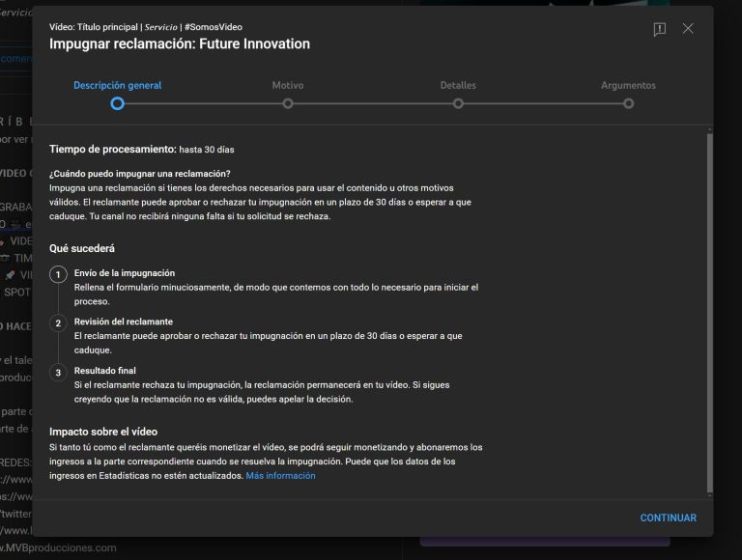
Task: Select the Descripción general step label
Action: (x=117, y=86)
